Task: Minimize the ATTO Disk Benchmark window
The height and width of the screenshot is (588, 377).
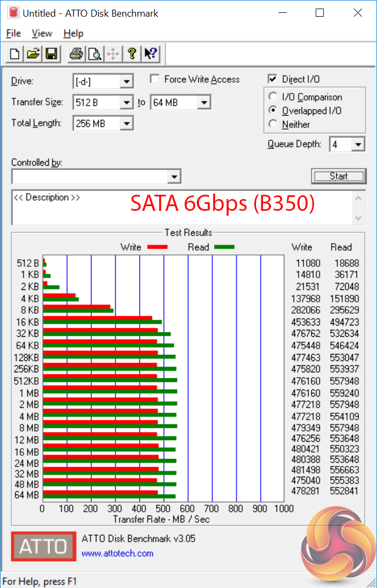Action: click(282, 13)
